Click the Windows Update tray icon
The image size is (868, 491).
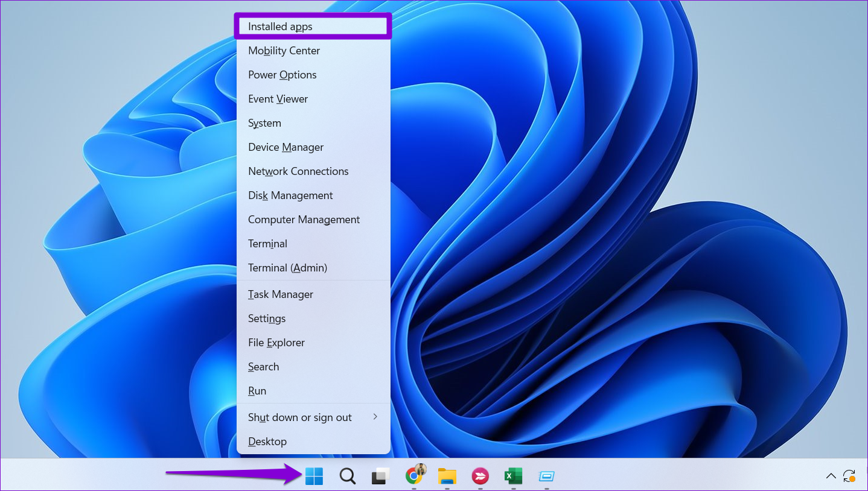coord(850,476)
